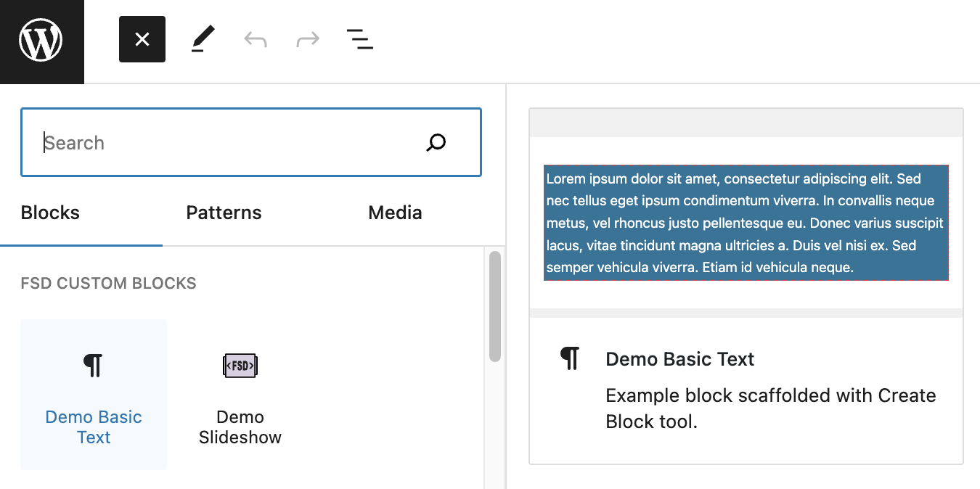Image resolution: width=980 pixels, height=489 pixels.
Task: Open the document list view icon
Action: click(359, 39)
